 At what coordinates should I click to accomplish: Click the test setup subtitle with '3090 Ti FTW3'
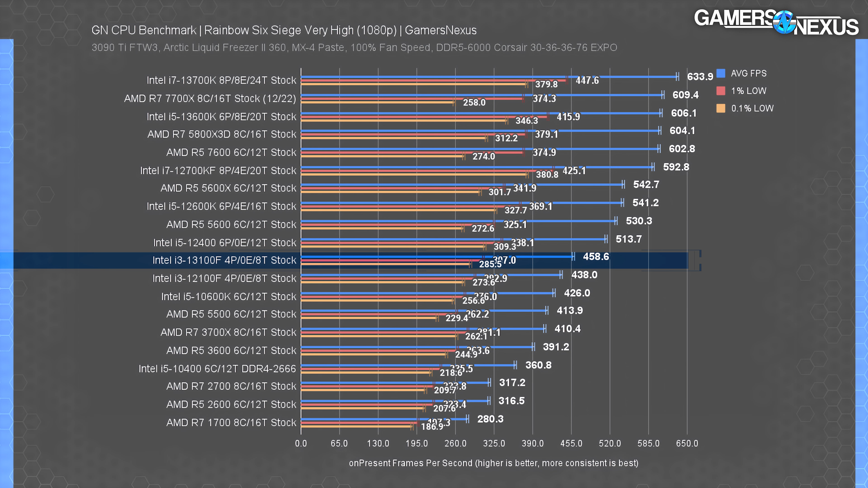pyautogui.click(x=354, y=47)
